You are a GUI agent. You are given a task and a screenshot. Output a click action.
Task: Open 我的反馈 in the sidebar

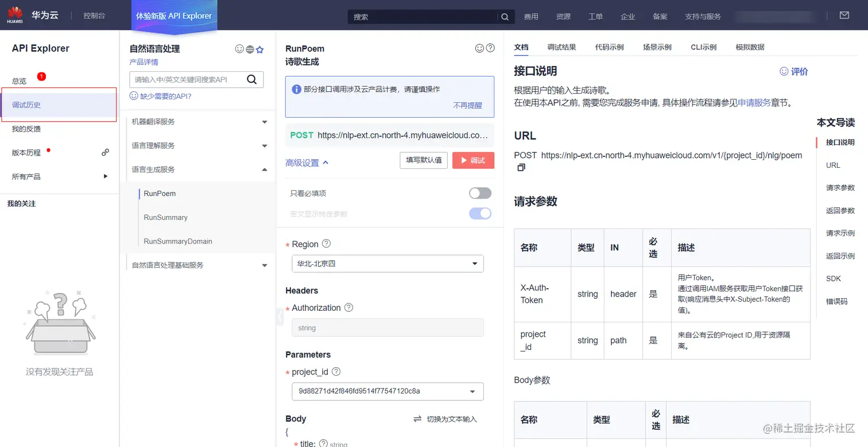[26, 129]
